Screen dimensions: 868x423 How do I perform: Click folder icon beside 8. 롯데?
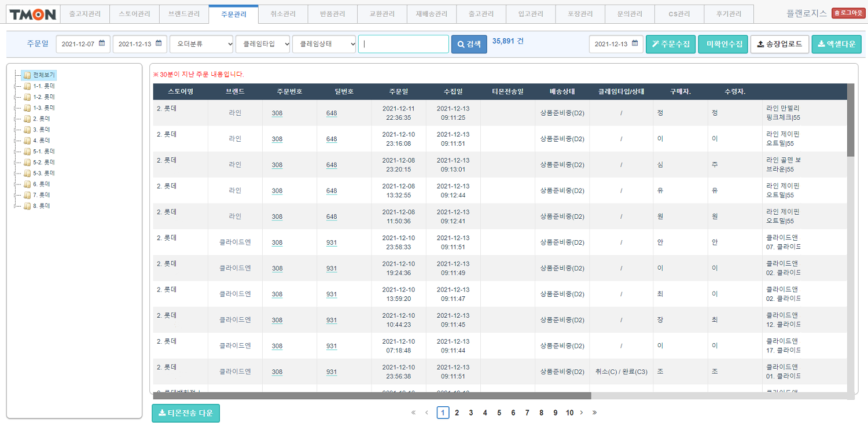pyautogui.click(x=27, y=206)
